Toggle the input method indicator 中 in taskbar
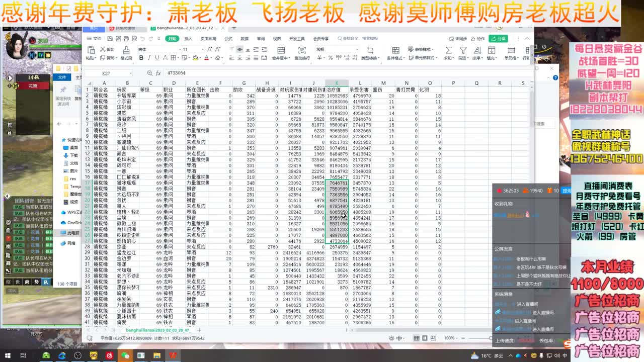The height and width of the screenshot is (362, 644). pos(564,356)
